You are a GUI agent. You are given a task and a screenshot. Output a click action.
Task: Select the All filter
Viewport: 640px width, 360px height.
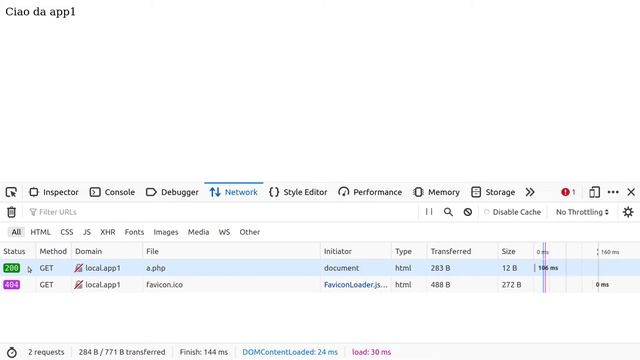click(16, 232)
